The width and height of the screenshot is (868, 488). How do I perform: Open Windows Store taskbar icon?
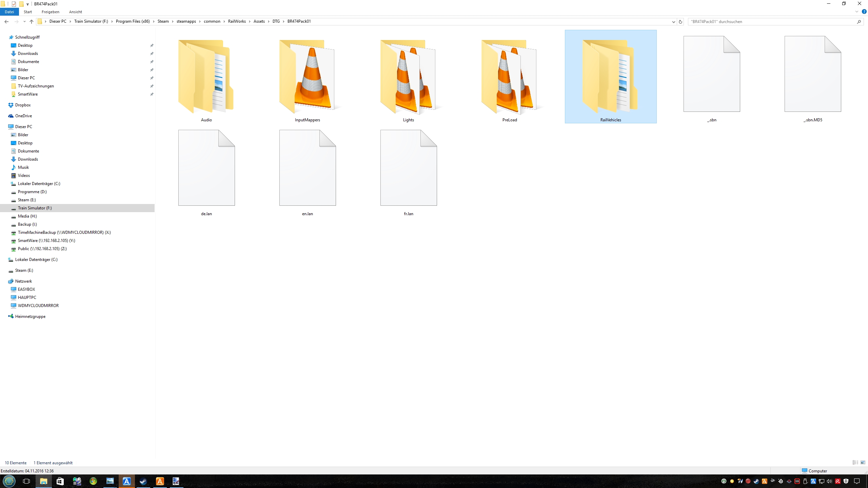pyautogui.click(x=60, y=481)
